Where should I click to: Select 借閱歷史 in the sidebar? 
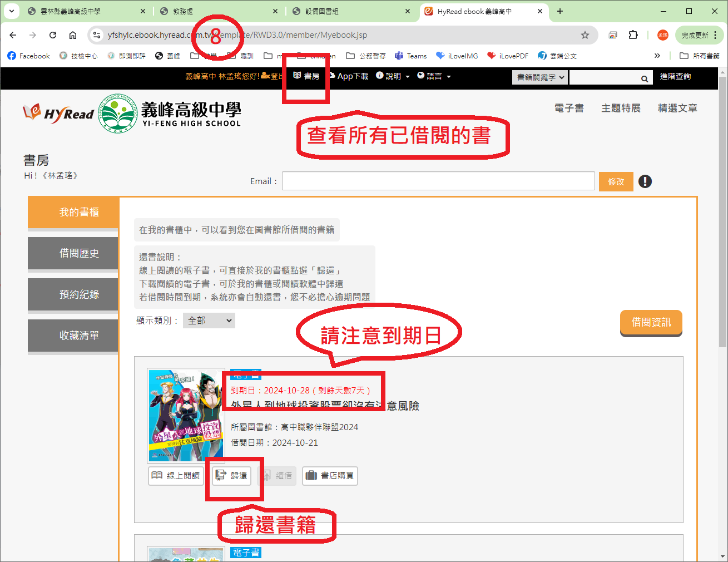pyautogui.click(x=73, y=253)
